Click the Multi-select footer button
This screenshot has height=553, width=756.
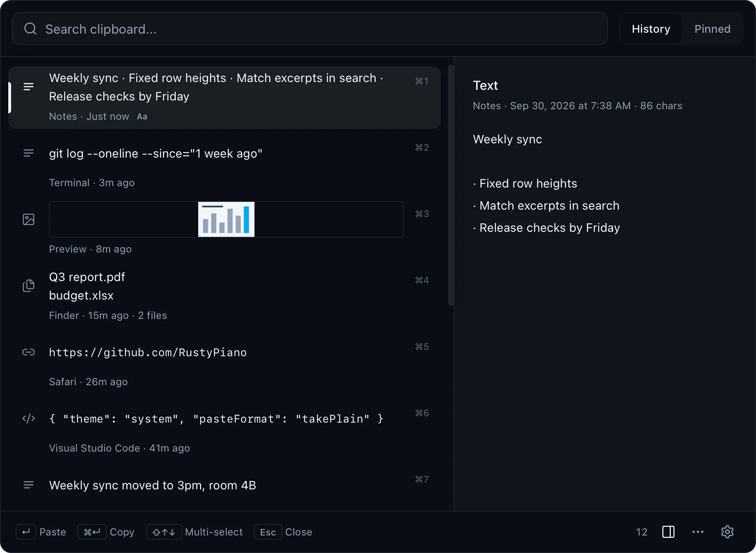click(195, 532)
